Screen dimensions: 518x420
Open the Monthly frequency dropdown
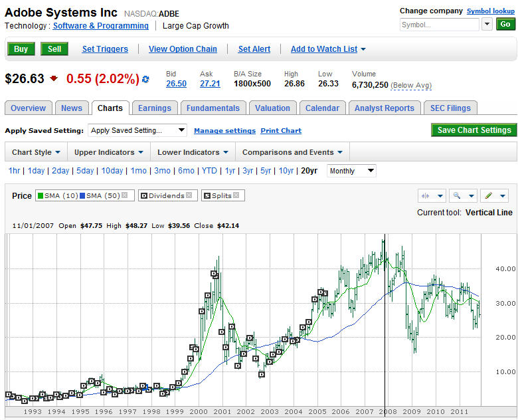pyautogui.click(x=351, y=171)
